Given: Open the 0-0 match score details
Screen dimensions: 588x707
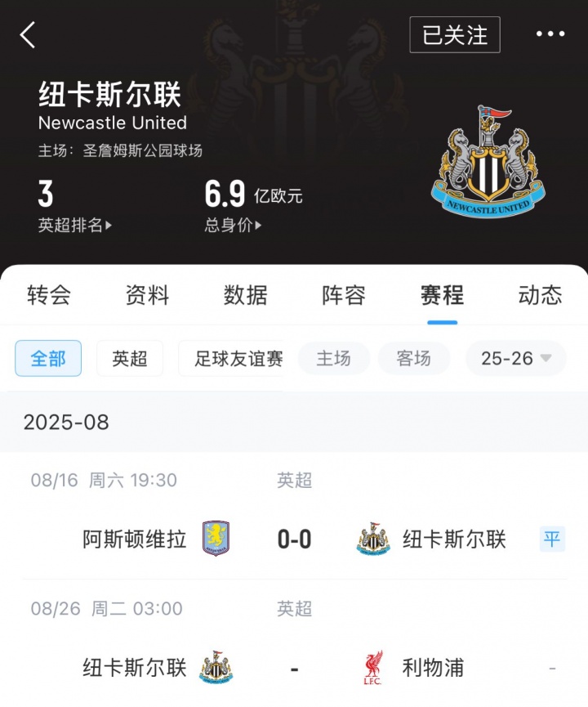Looking at the screenshot, I should tap(294, 539).
